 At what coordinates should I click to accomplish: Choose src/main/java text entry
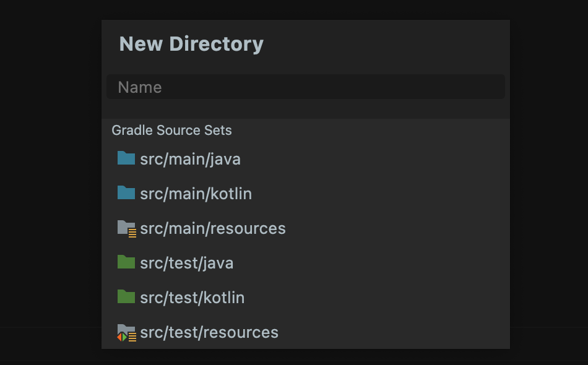pyautogui.click(x=191, y=160)
